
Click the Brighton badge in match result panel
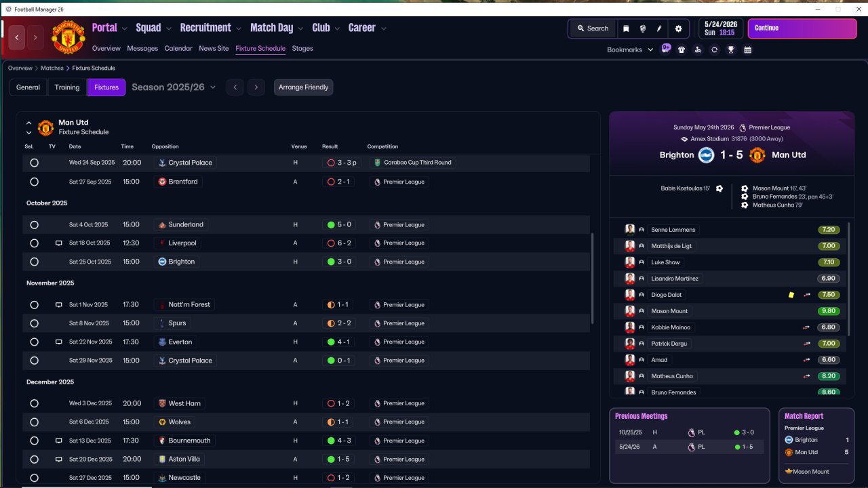[706, 155]
